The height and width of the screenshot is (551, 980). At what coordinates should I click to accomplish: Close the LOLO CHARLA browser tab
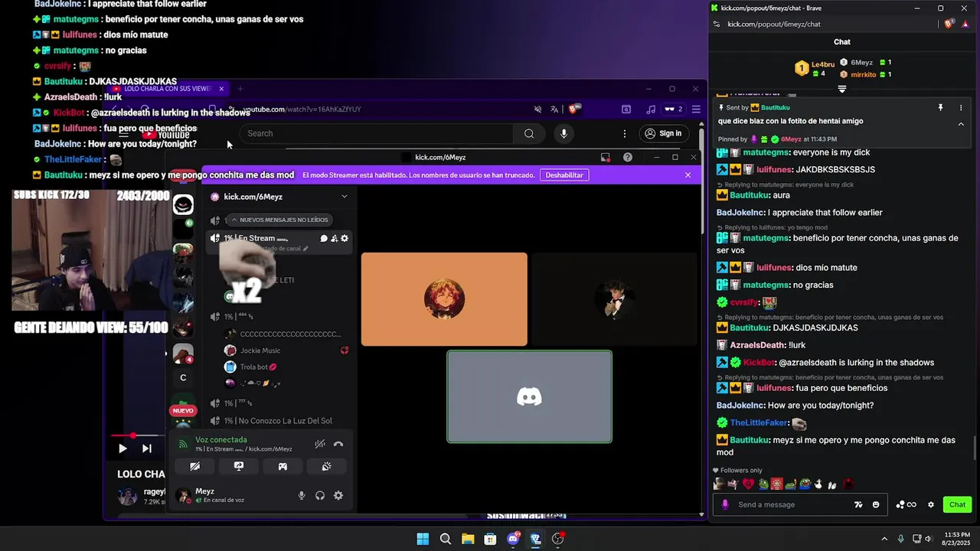[221, 89]
